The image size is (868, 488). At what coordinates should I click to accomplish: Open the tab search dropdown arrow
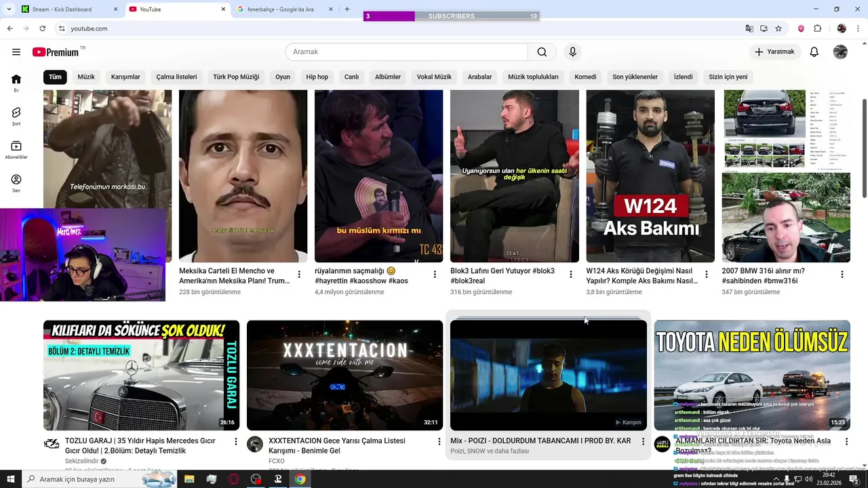pos(8,9)
